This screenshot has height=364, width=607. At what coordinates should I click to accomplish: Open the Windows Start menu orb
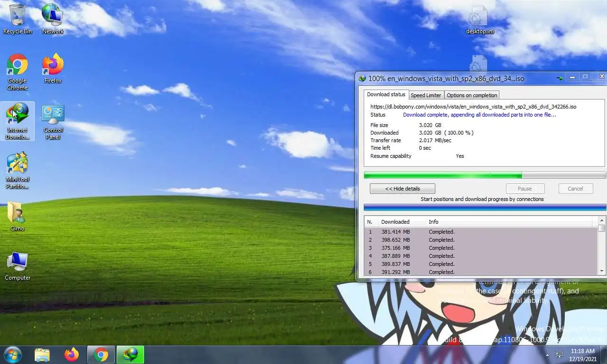(12, 355)
